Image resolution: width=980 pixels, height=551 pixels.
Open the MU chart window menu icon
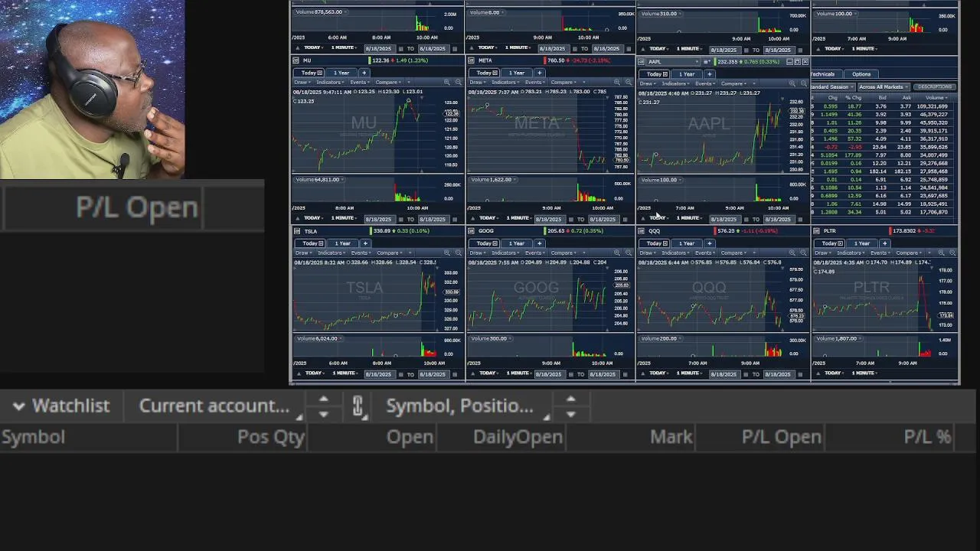coord(296,60)
